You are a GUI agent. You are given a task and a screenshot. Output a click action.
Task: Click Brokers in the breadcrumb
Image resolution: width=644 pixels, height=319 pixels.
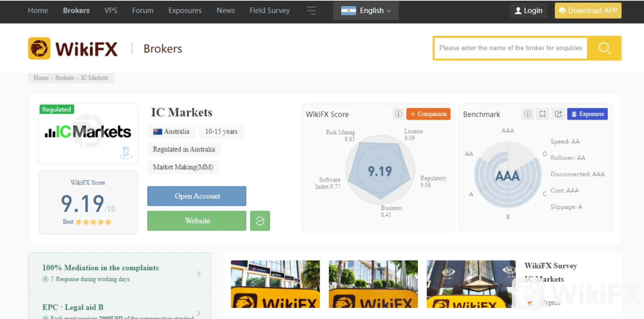pos(65,78)
